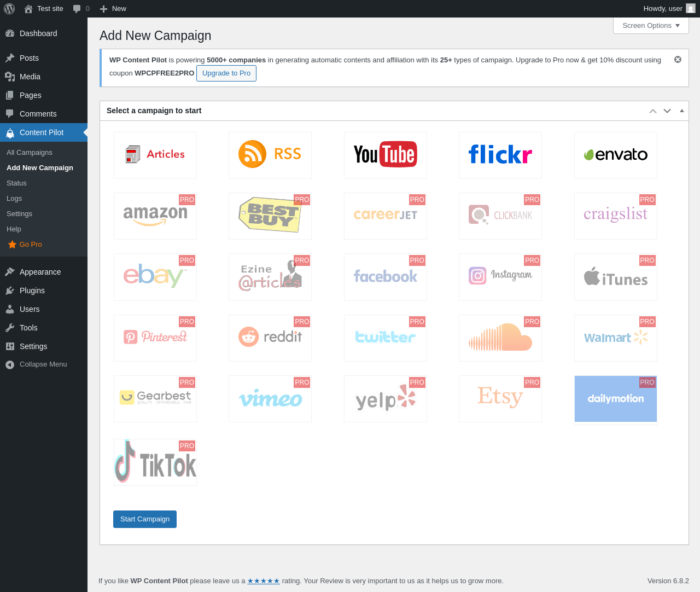Select the Gearbest campaign tile
The width and height of the screenshot is (700, 592).
[155, 399]
